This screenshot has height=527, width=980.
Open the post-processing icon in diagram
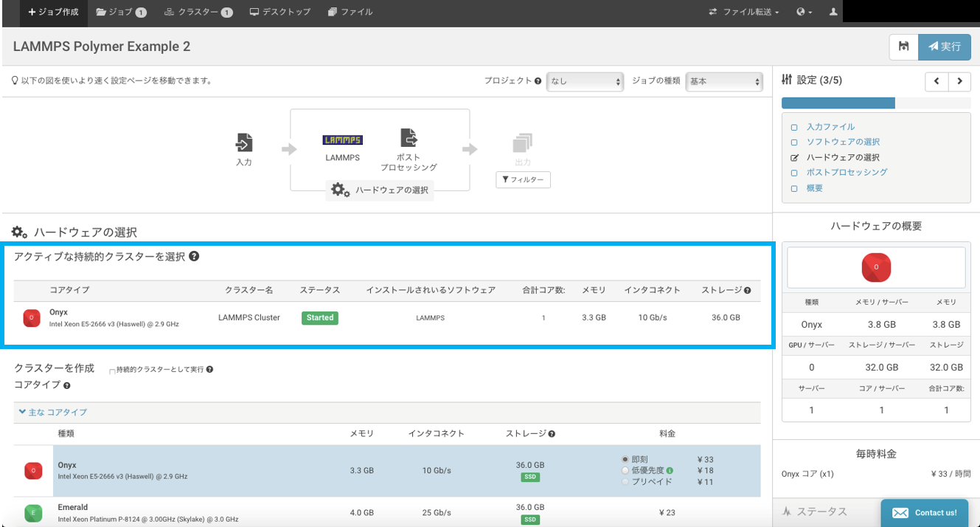(x=409, y=138)
